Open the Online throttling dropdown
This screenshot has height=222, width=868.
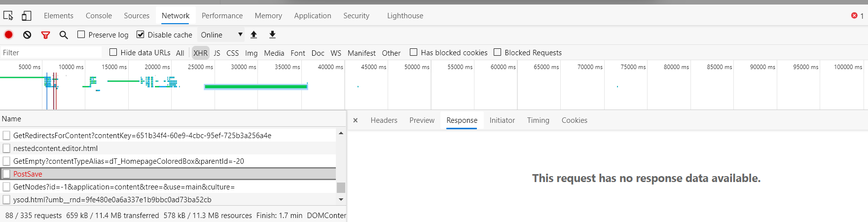pyautogui.click(x=221, y=35)
